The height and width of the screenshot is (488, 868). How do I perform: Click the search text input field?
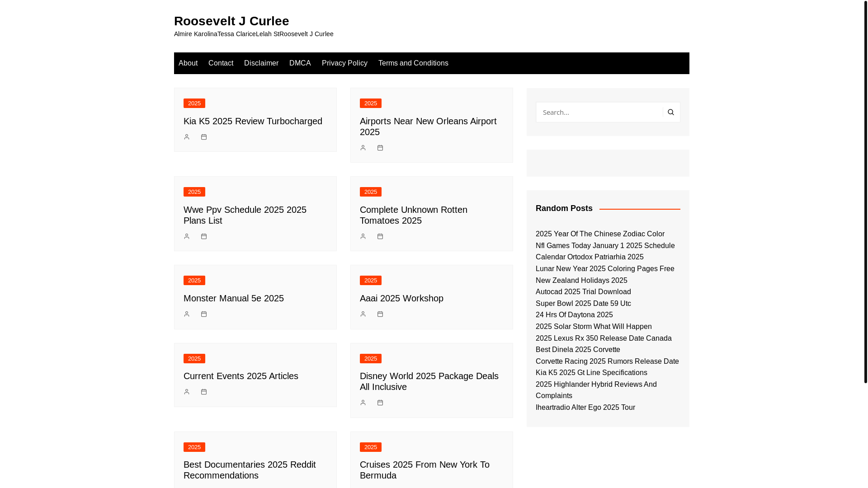coord(599,112)
